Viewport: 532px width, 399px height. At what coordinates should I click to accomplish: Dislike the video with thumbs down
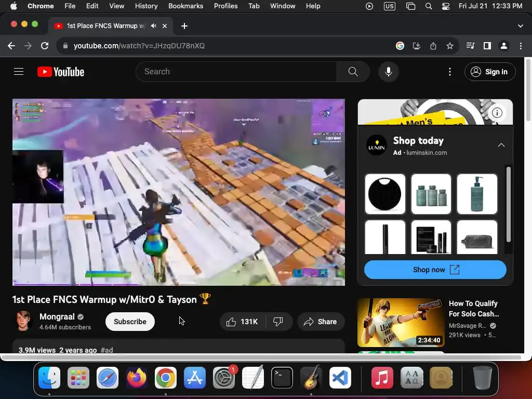click(x=278, y=322)
